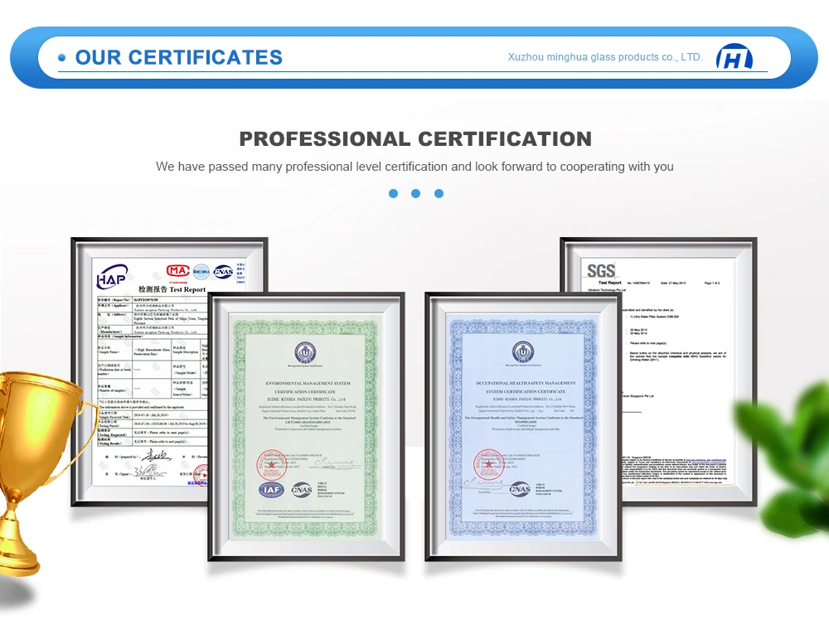
Task: Click 'Test Report' title on HAP document
Action: tap(187, 289)
